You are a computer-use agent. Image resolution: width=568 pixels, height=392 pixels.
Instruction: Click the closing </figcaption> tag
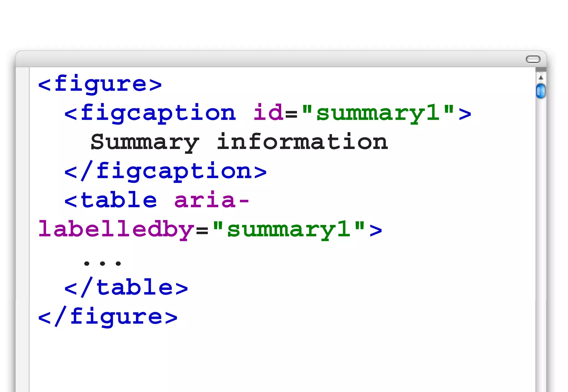pos(166,171)
